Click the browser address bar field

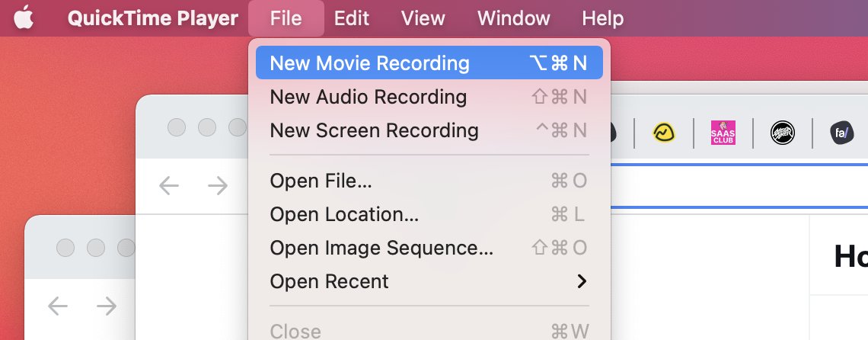click(x=739, y=185)
